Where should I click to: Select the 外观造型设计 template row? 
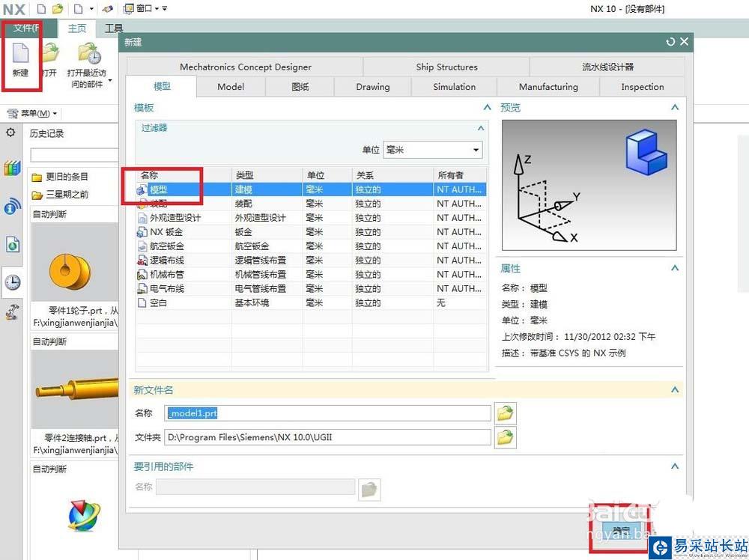311,218
